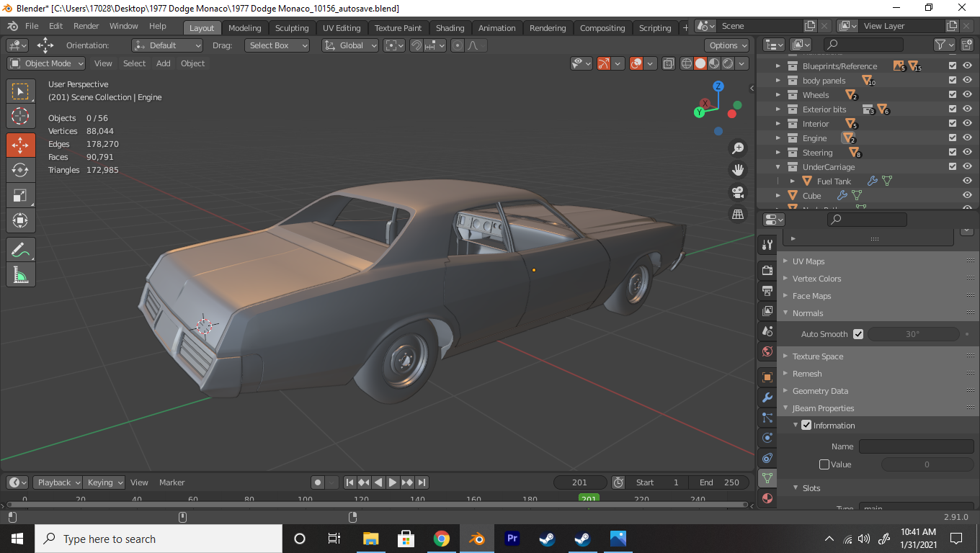The width and height of the screenshot is (980, 553).
Task: Open the Options dropdown
Action: click(728, 45)
